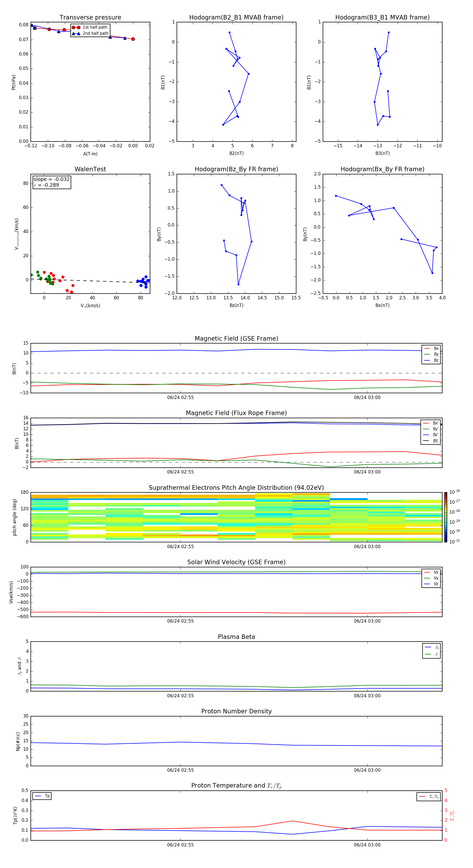Click the "B3(nT)" x-axis label
Image resolution: width=473 pixels, height=868 pixels.
pos(382,153)
